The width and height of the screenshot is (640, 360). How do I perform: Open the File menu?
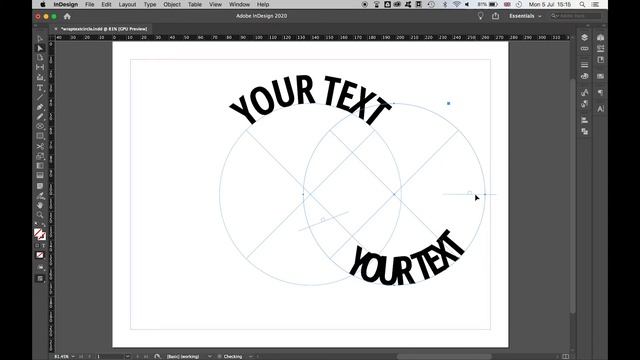89,4
